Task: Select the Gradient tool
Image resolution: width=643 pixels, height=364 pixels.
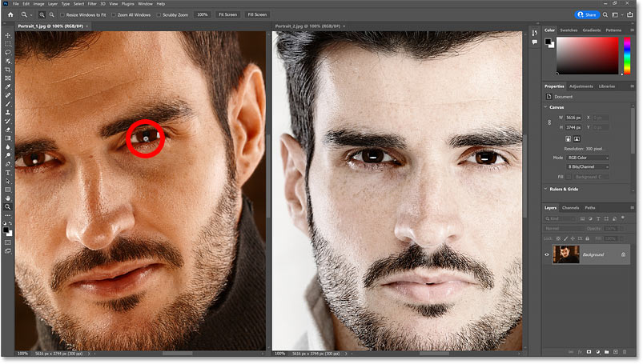Action: pos(8,138)
